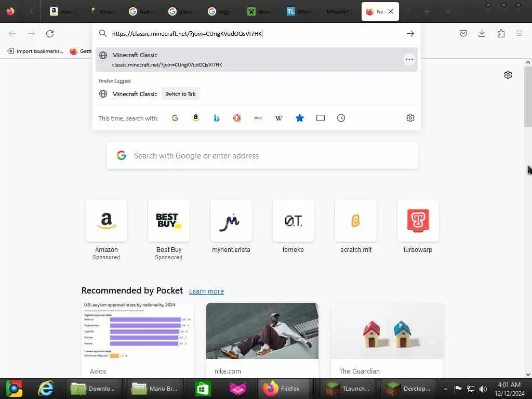Select the Minecraft Classic URL suggestion
The width and height of the screenshot is (532, 399).
click(x=256, y=59)
